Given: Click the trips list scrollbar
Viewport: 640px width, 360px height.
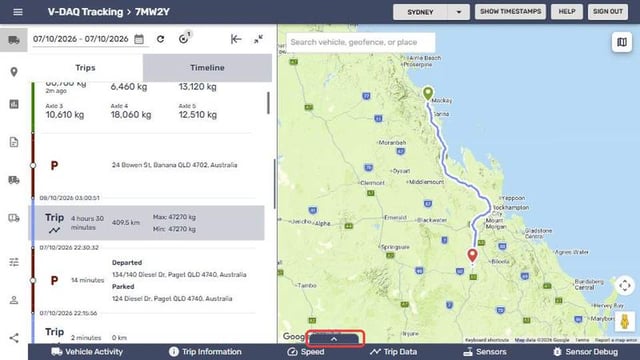Looking at the screenshot, I should 268,103.
